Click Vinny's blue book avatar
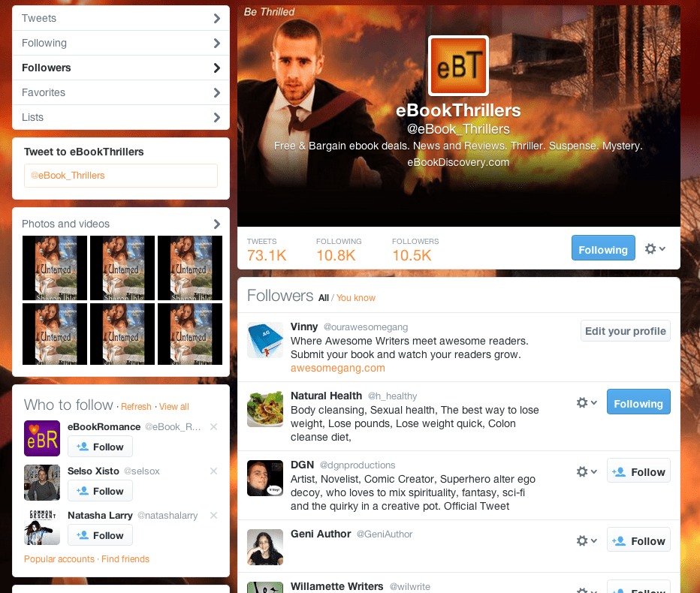The width and height of the screenshot is (700, 593). click(265, 340)
